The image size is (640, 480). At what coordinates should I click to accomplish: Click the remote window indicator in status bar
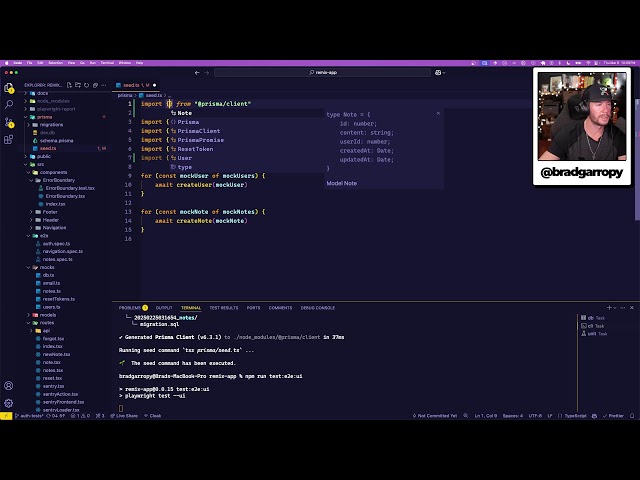tap(6, 416)
